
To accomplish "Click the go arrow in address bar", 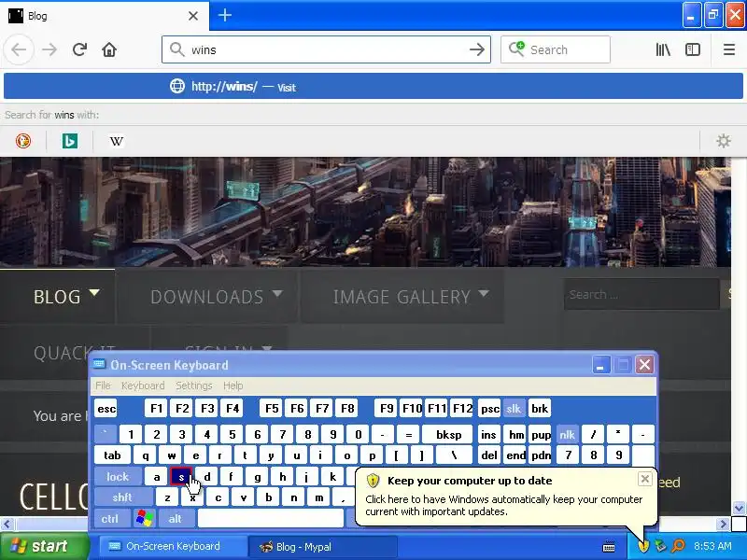I will click(x=476, y=49).
